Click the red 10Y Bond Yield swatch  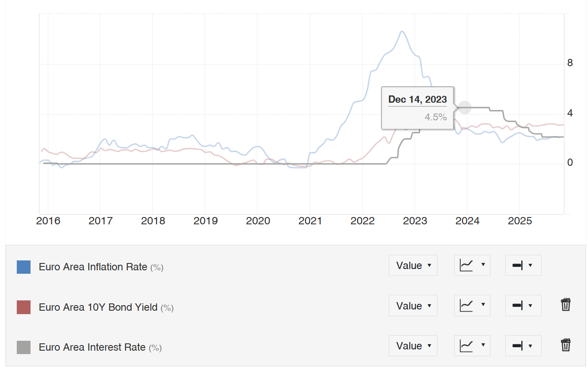click(24, 307)
